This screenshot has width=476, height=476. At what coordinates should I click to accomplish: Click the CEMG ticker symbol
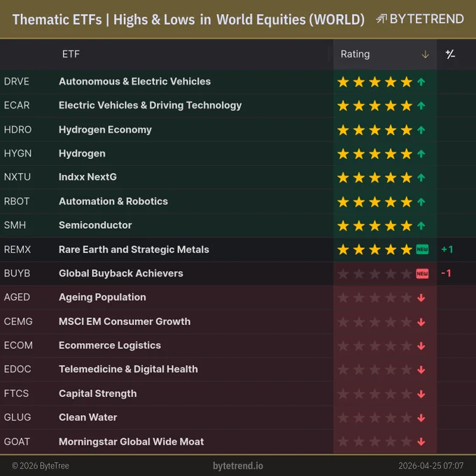tap(18, 321)
